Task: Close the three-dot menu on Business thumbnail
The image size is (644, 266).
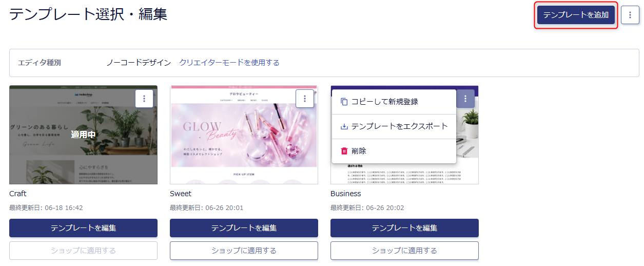Action: click(x=465, y=99)
